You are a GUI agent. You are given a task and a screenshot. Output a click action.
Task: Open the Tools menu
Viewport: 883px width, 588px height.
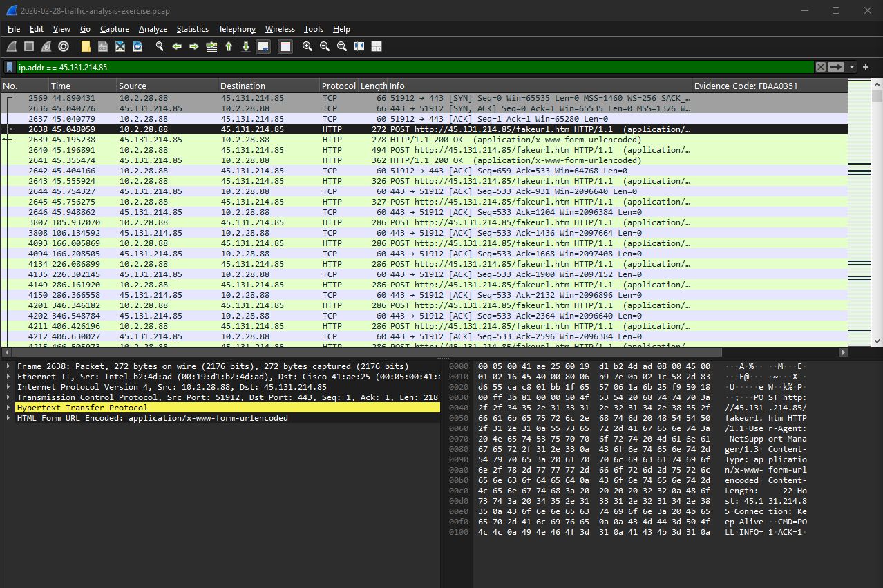pos(314,29)
